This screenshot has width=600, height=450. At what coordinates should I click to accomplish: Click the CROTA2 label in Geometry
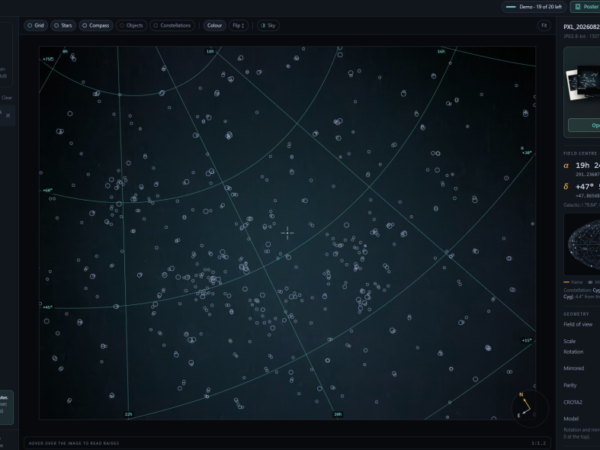[x=572, y=402]
